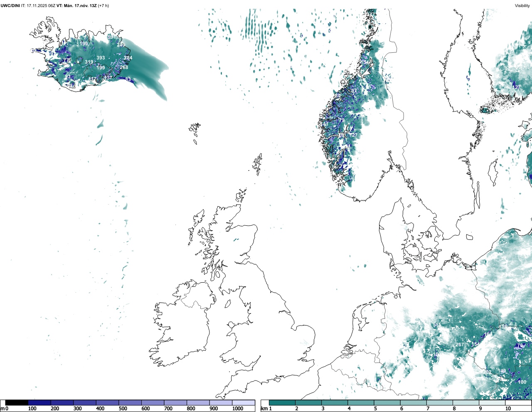Select the 3–4 km legend swatch

335,403
